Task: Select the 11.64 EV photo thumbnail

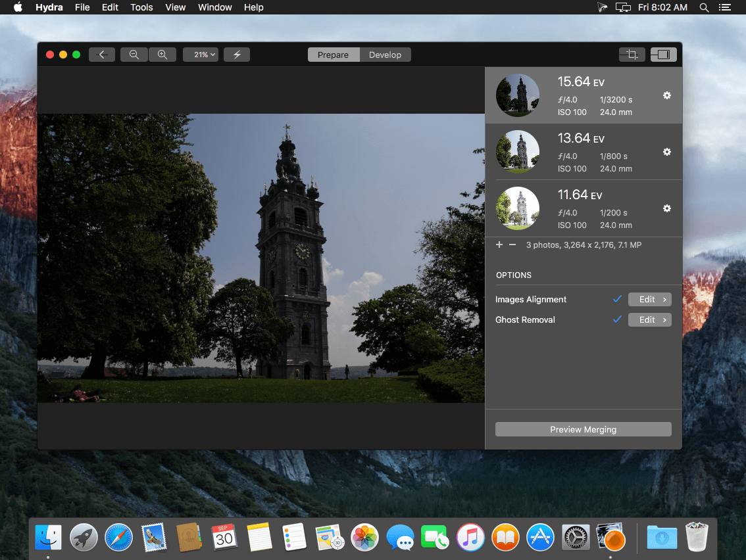Action: point(518,208)
